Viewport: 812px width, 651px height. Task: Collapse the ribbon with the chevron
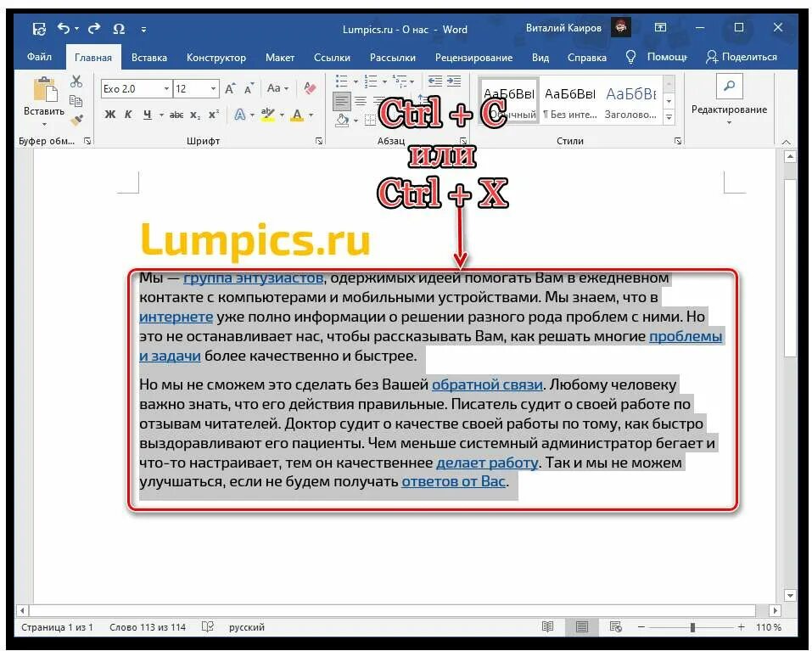pyautogui.click(x=786, y=142)
